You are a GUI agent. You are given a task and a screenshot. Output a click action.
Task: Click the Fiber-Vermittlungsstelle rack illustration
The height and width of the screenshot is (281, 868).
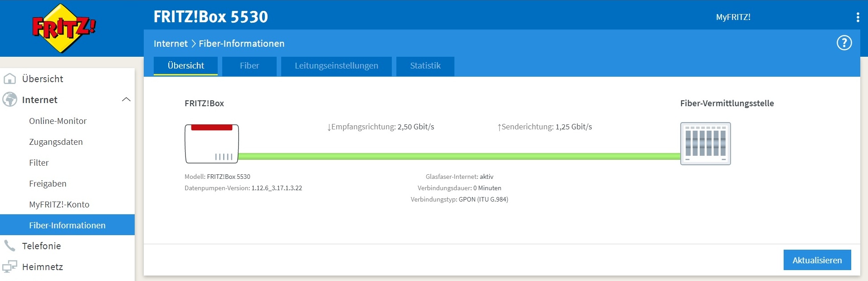coord(706,143)
